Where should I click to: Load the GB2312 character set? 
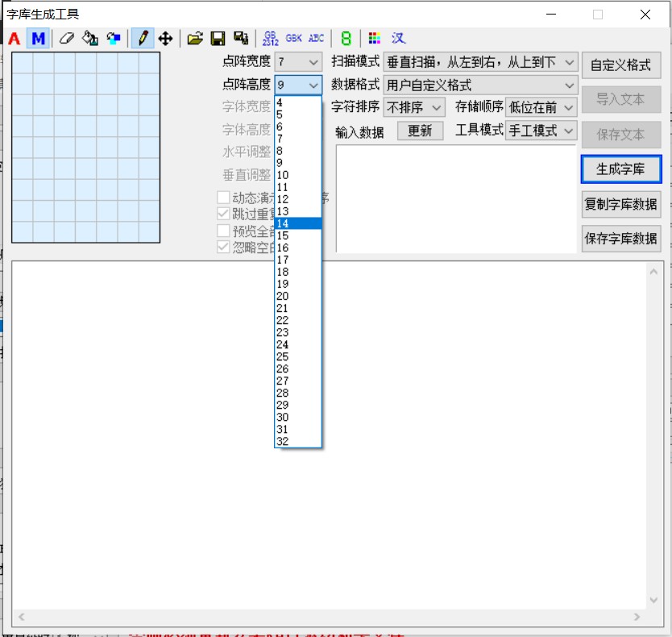point(271,39)
